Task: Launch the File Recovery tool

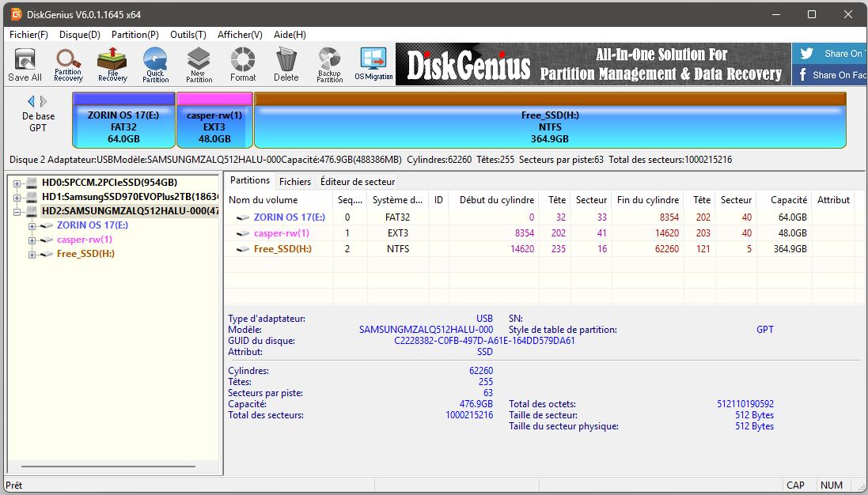Action: tap(112, 66)
